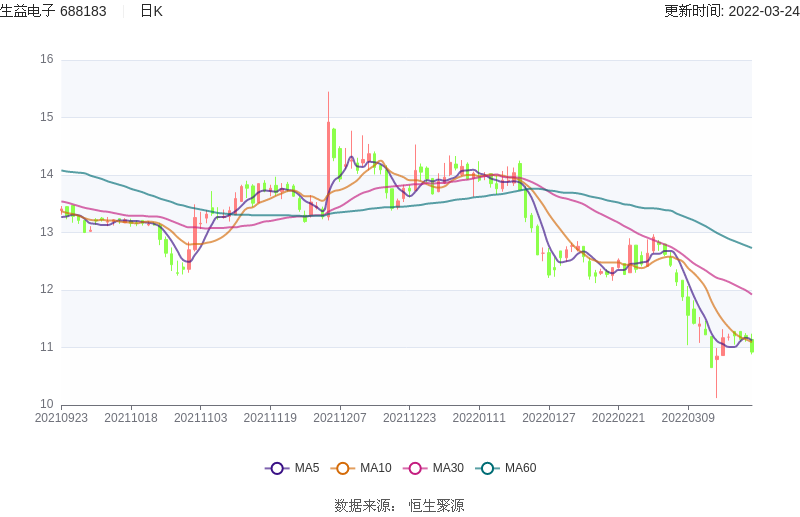Click the 10 price axis label
This screenshot has width=800, height=517.
pyautogui.click(x=47, y=404)
